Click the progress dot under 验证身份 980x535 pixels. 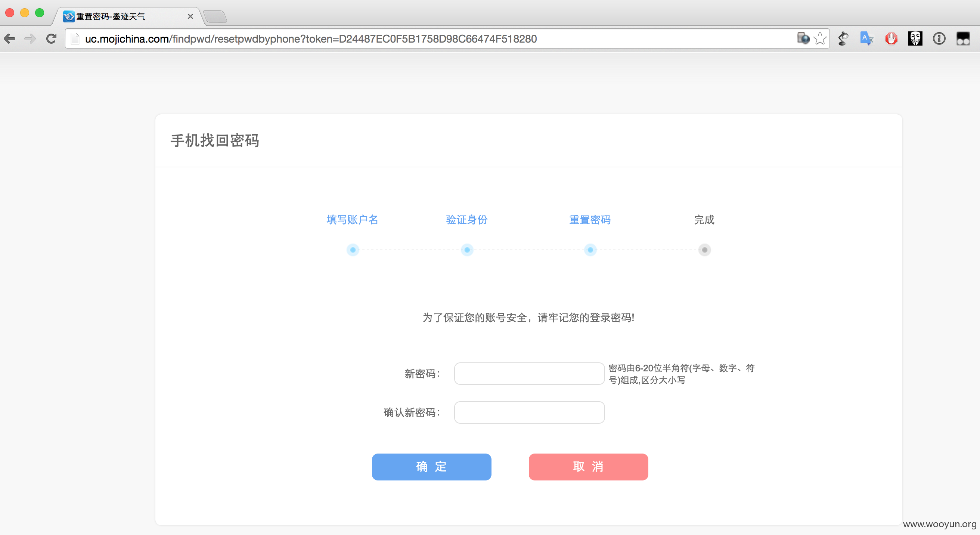(467, 250)
